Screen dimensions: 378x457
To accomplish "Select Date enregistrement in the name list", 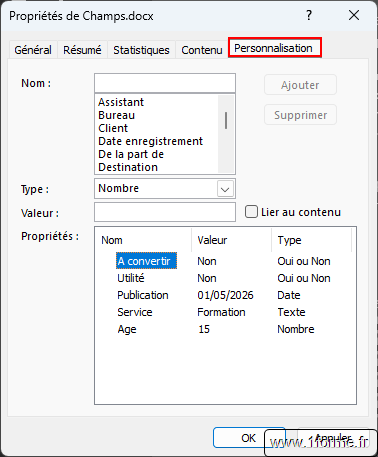I will click(151, 141).
